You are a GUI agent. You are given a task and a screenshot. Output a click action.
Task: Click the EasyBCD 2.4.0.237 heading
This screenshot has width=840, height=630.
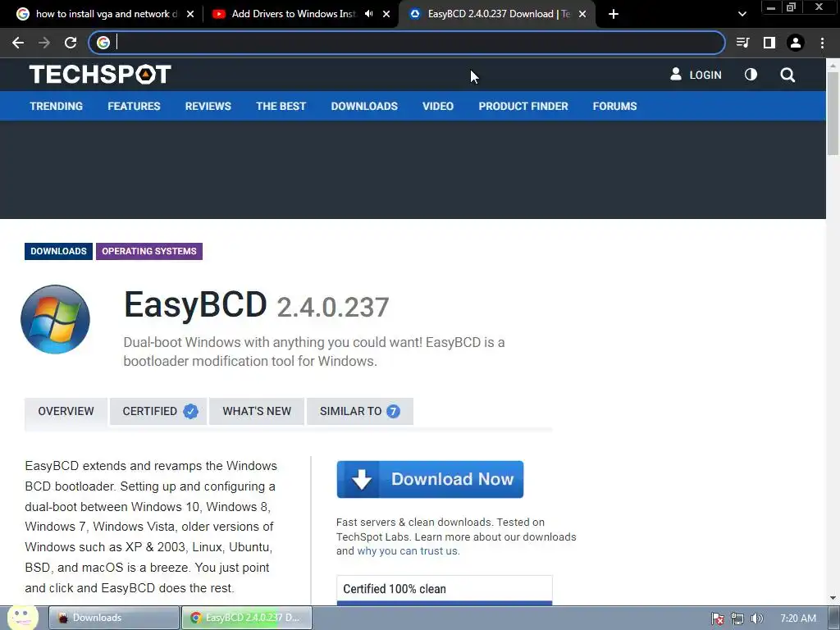[x=256, y=305]
